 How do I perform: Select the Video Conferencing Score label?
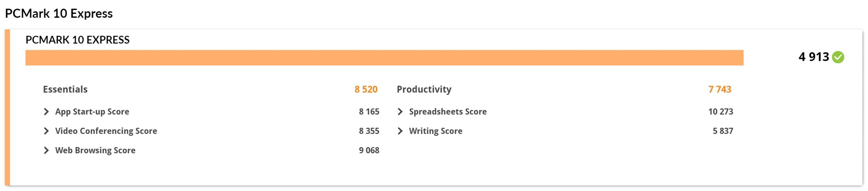pos(106,131)
